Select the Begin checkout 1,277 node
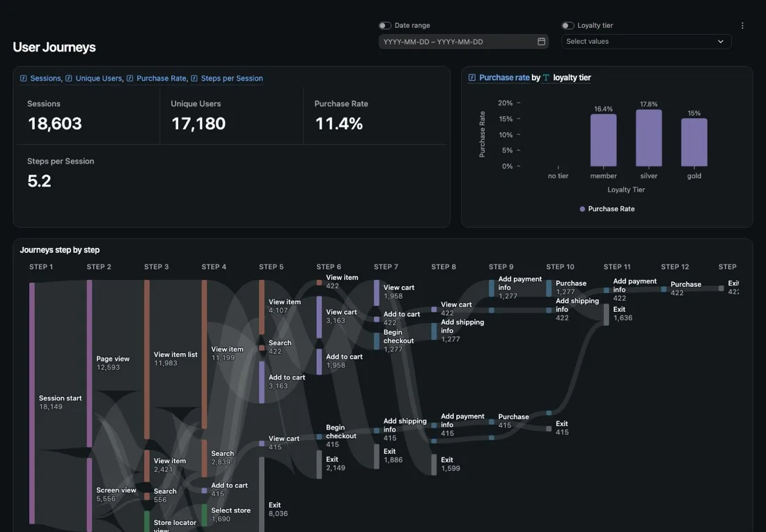Screen dimensions: 766x532 [x=377, y=341]
